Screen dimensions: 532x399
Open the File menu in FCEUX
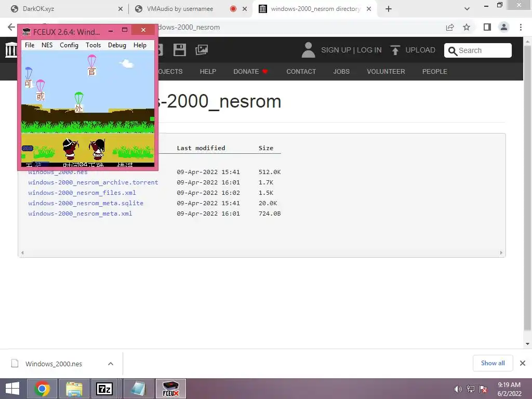click(30, 45)
